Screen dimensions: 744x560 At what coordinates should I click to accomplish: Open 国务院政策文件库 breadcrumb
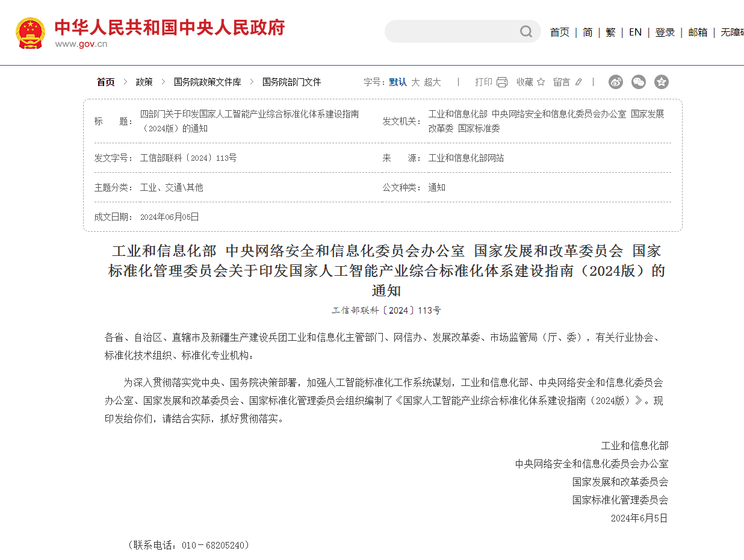tap(207, 82)
